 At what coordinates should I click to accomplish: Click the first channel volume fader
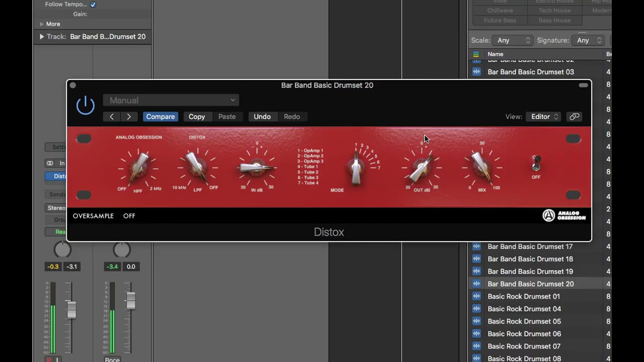pyautogui.click(x=71, y=309)
